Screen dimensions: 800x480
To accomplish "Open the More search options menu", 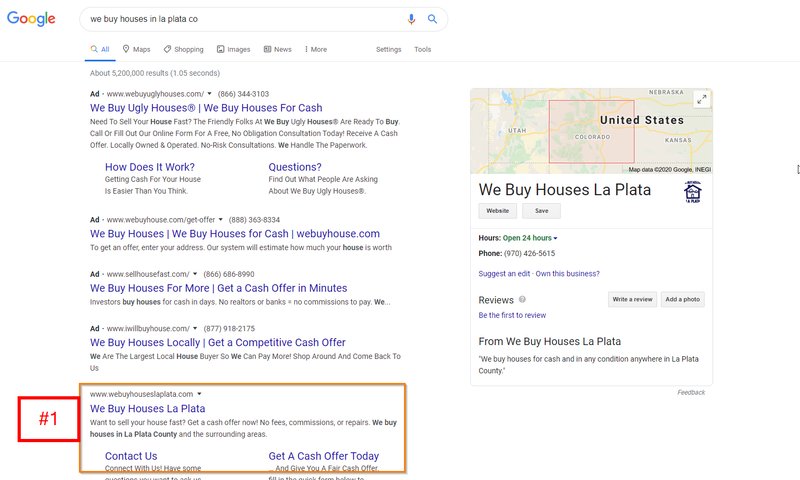I will pos(316,49).
